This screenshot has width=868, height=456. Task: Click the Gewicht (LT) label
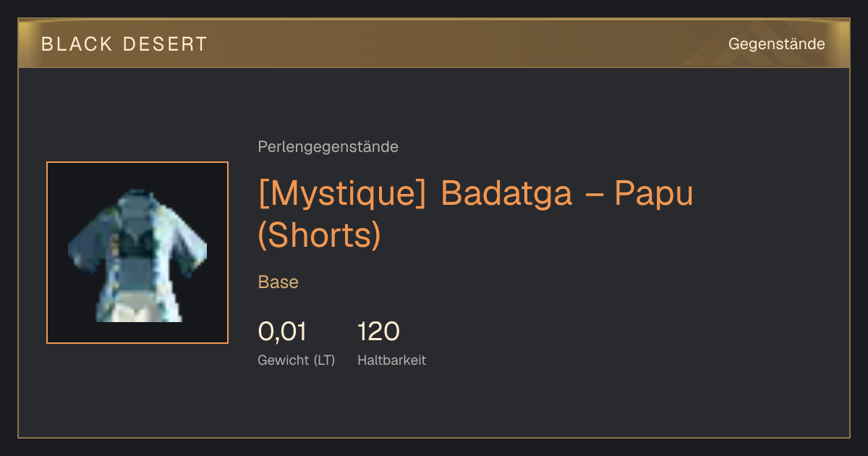point(297,360)
